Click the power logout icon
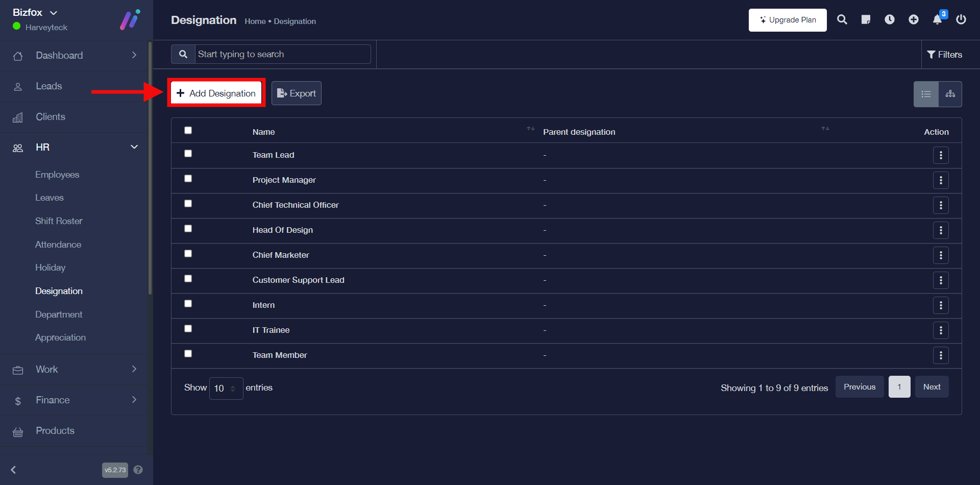 (x=961, y=20)
